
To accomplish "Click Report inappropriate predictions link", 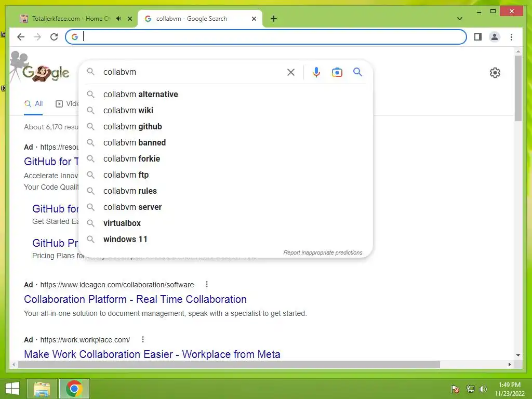I will [323, 252].
